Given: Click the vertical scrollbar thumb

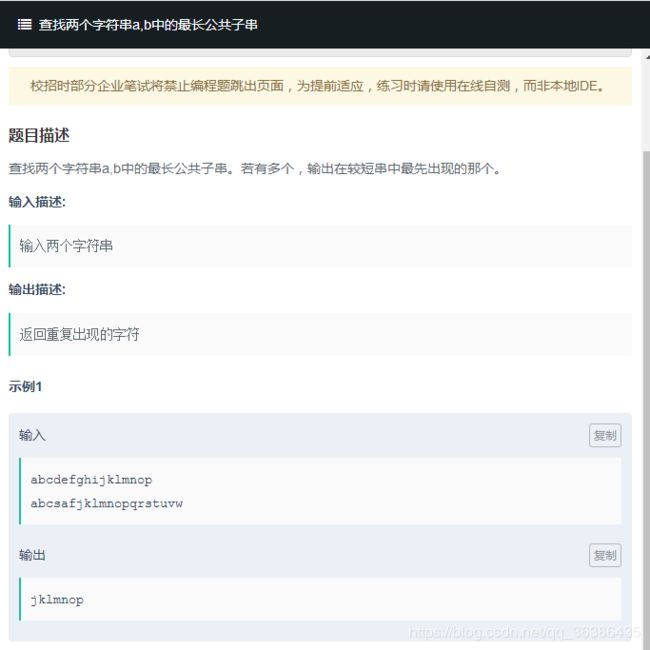Looking at the screenshot, I should [646, 398].
